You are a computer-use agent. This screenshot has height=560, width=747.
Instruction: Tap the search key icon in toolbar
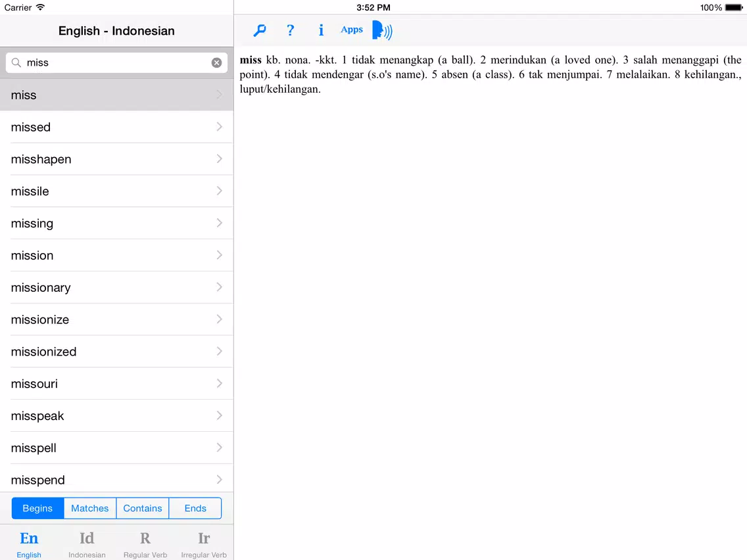260,30
